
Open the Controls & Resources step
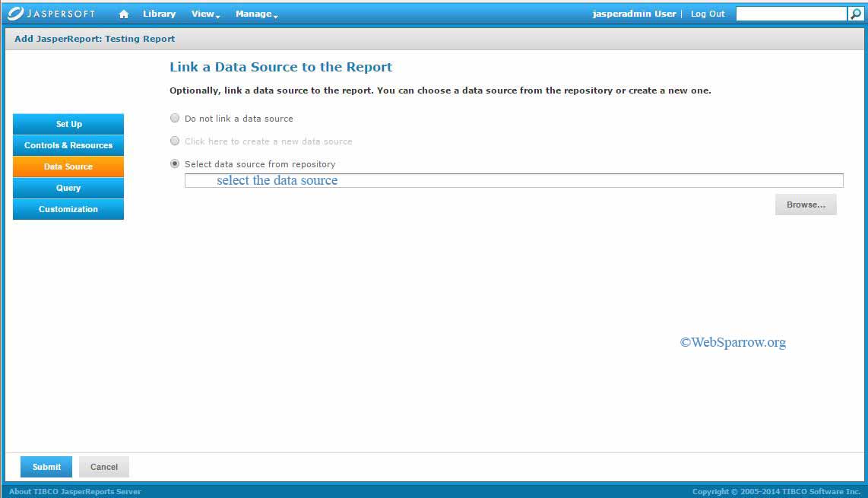(68, 145)
